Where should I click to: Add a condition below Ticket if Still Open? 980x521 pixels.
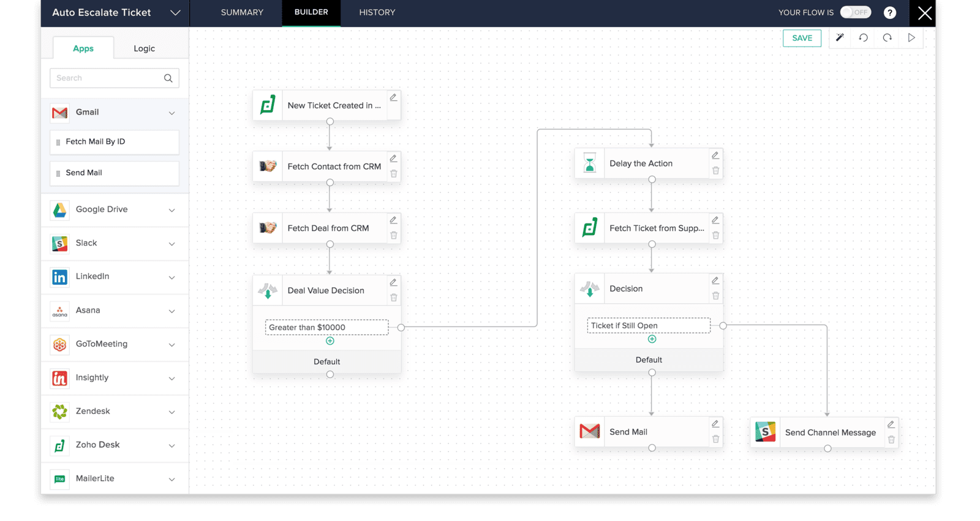click(x=652, y=339)
